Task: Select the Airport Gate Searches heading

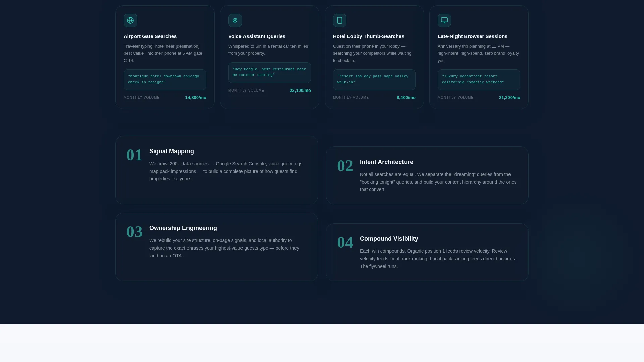Action: [150, 36]
